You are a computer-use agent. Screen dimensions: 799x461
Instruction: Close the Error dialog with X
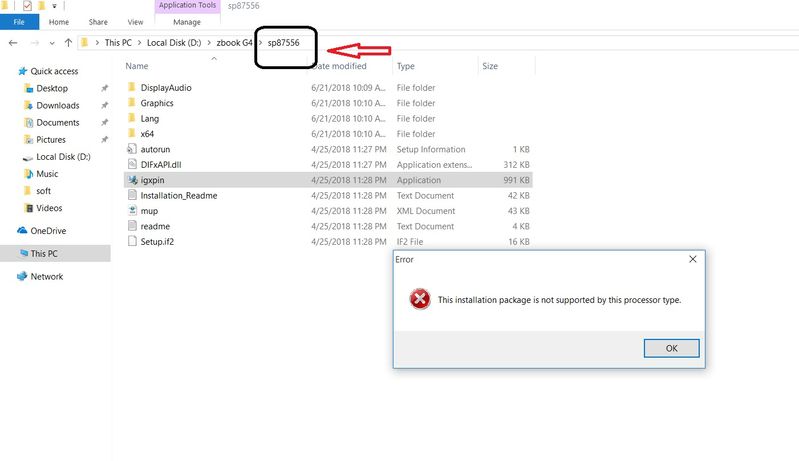(x=693, y=259)
